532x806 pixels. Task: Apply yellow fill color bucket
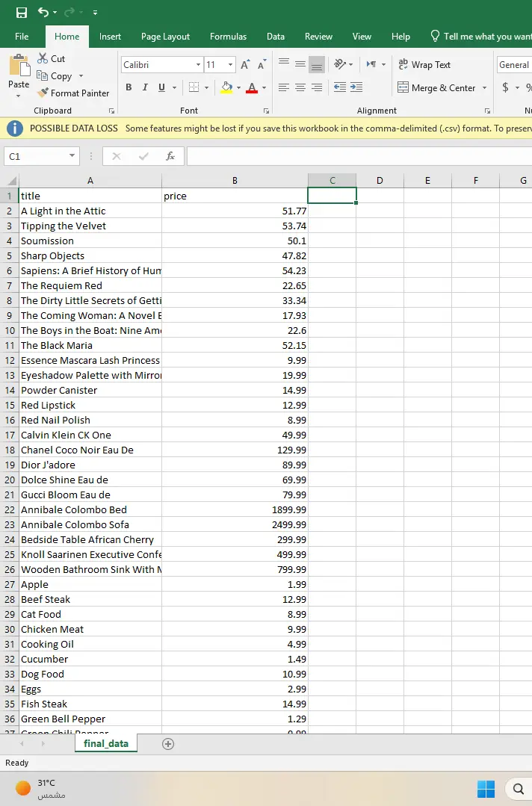coord(226,87)
